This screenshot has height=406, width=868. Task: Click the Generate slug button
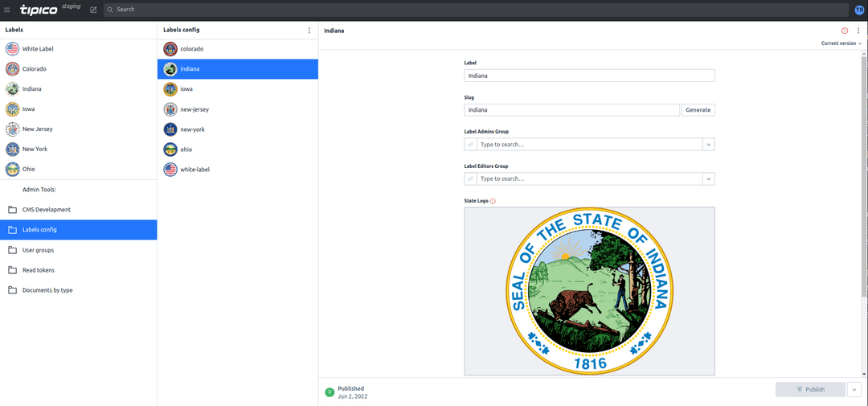698,109
